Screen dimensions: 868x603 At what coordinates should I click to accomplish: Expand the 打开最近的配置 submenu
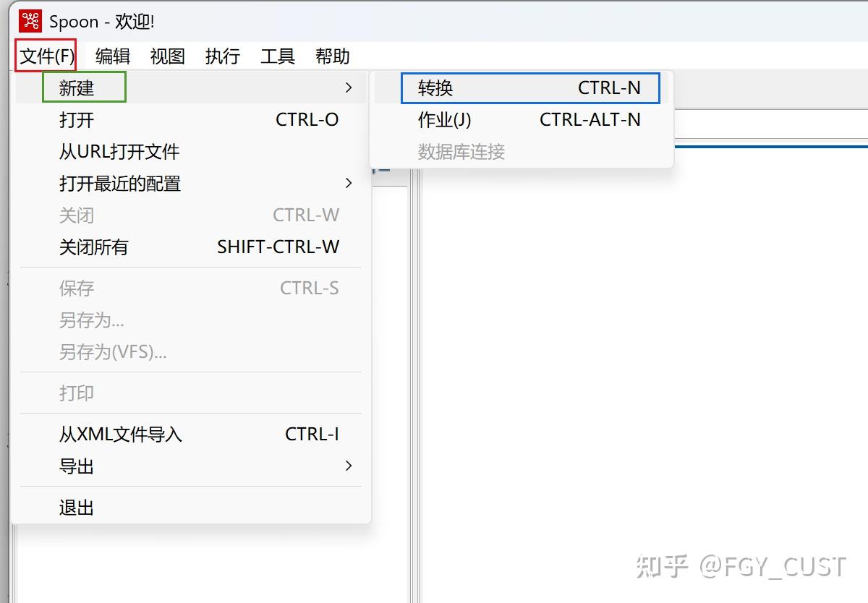121,184
